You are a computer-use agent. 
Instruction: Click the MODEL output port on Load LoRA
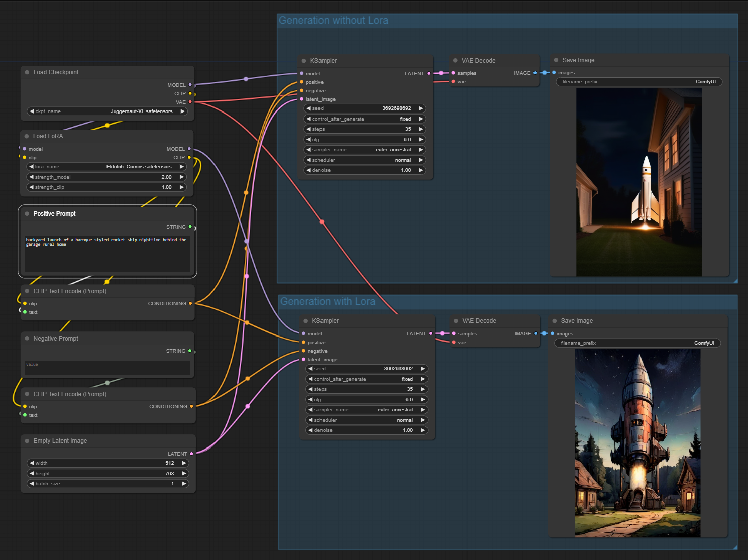point(189,149)
